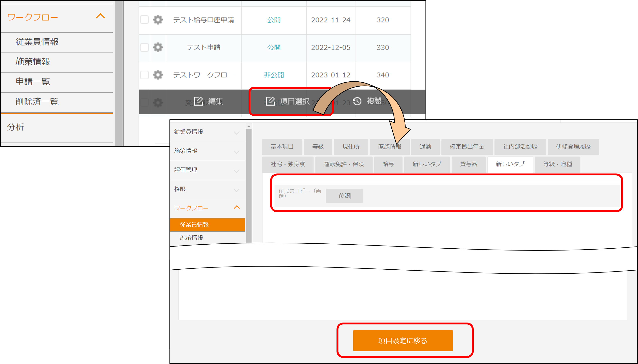This screenshot has width=638, height=364.
Task: Click the 複製 duplicate icon
Action: coord(357,101)
